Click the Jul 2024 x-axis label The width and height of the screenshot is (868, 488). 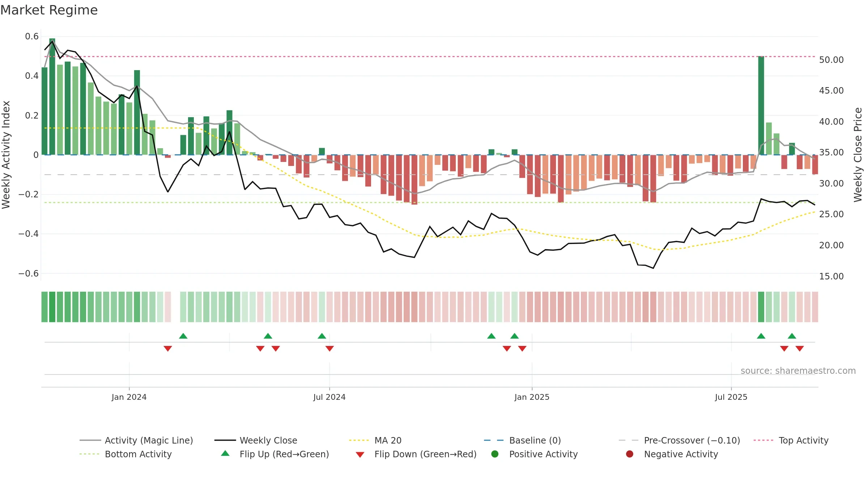329,397
